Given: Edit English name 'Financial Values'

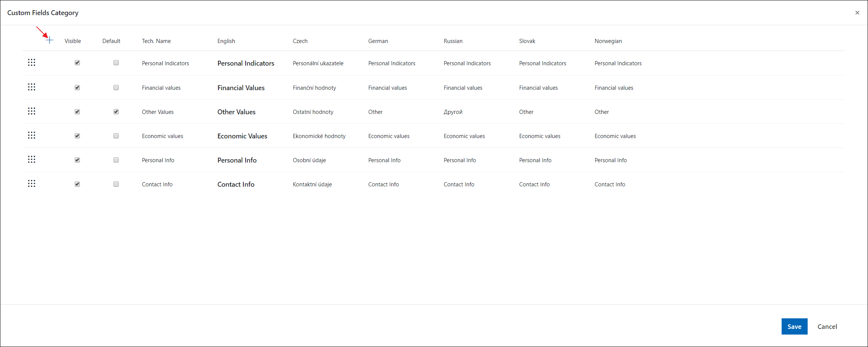Looking at the screenshot, I should coord(241,88).
